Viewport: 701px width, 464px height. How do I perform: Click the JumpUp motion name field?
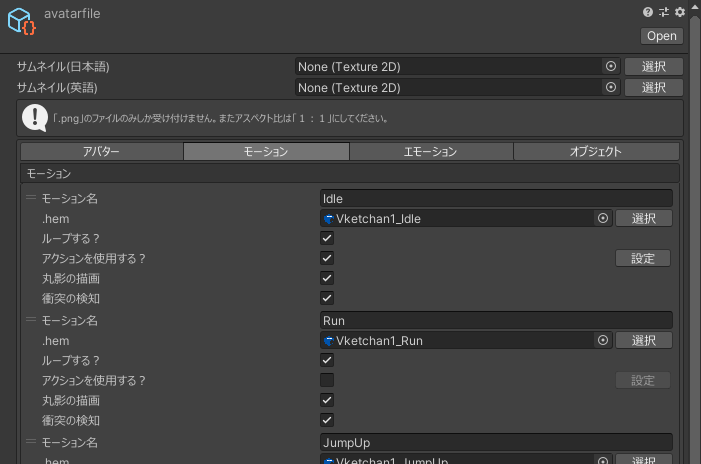496,442
